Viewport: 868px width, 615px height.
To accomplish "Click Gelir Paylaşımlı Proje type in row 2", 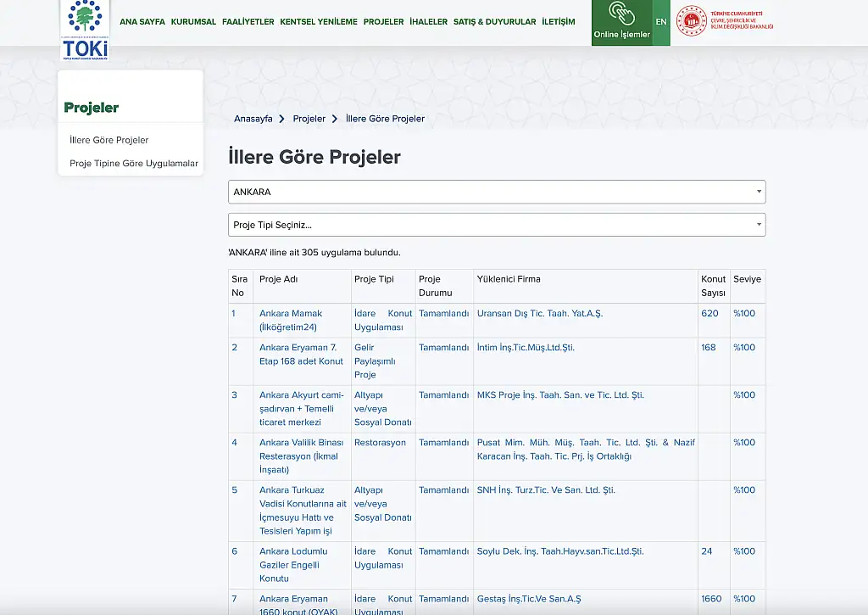I will pos(375,361).
